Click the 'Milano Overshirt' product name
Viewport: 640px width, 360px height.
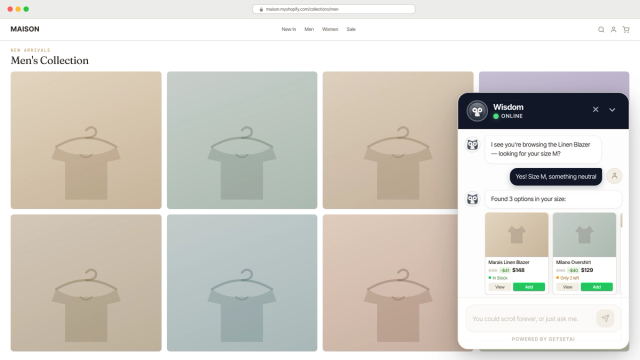coord(573,262)
